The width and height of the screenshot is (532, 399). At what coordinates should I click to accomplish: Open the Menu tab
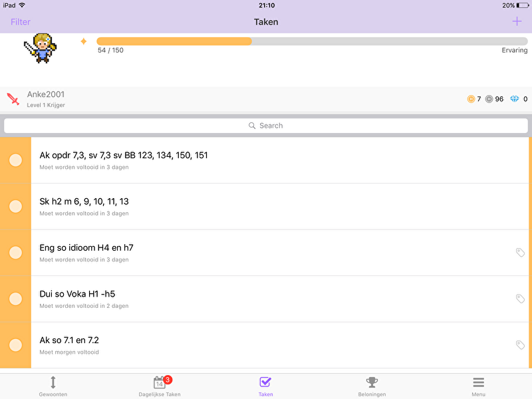click(478, 386)
